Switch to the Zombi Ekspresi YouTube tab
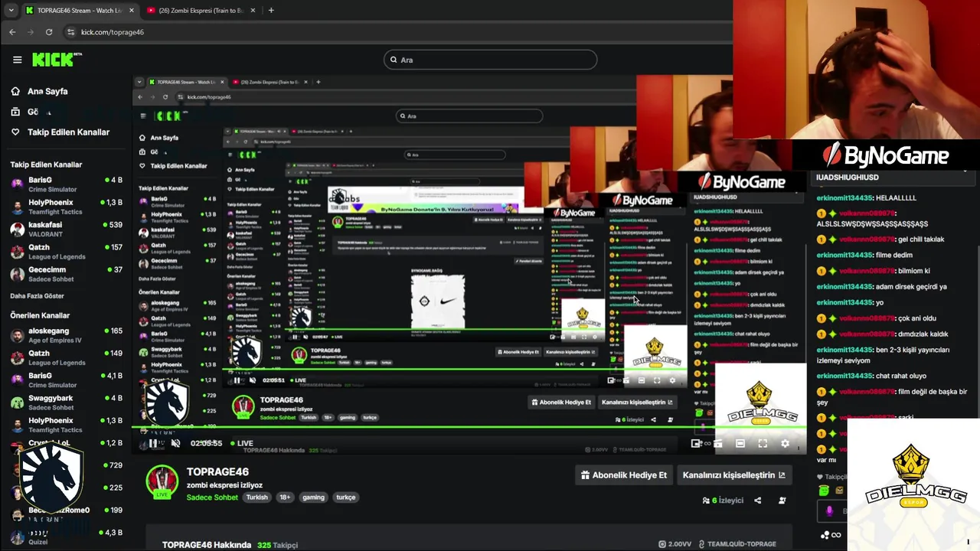 click(x=201, y=11)
